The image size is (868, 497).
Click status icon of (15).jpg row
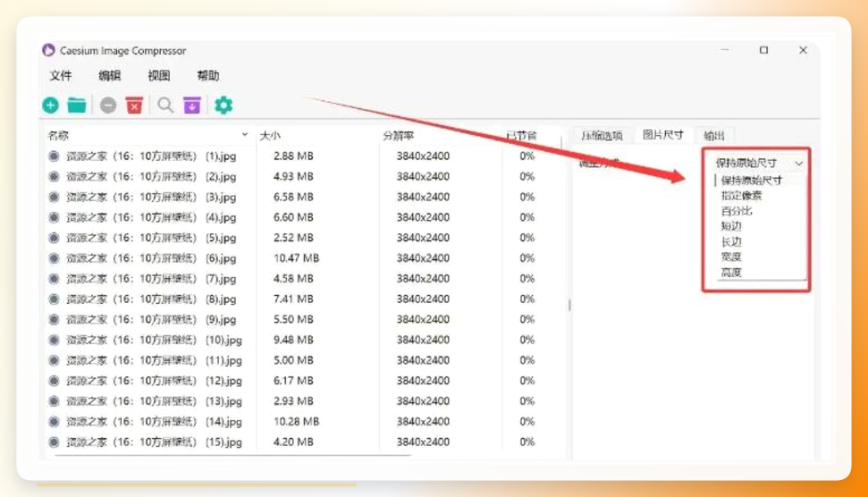(x=54, y=442)
